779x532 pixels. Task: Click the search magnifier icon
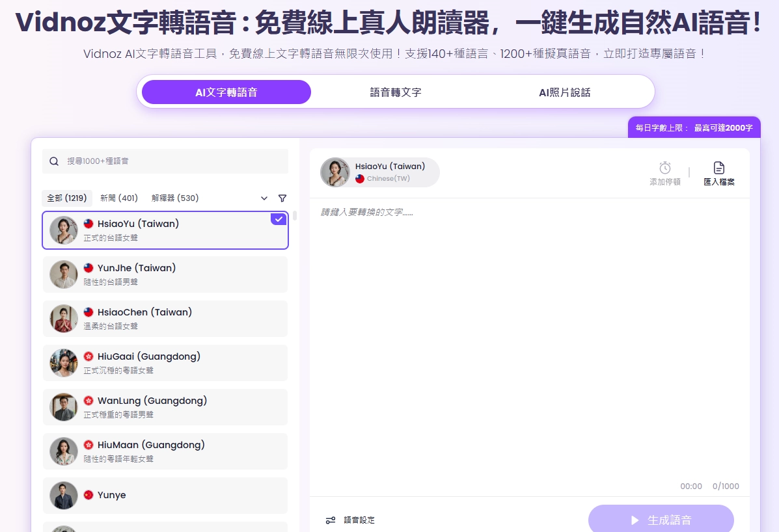(54, 161)
